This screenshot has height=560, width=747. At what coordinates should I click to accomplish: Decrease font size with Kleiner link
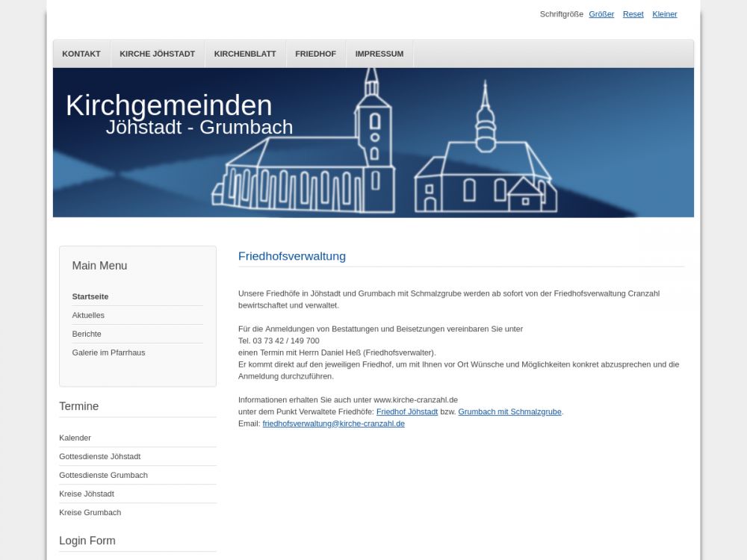coord(664,14)
